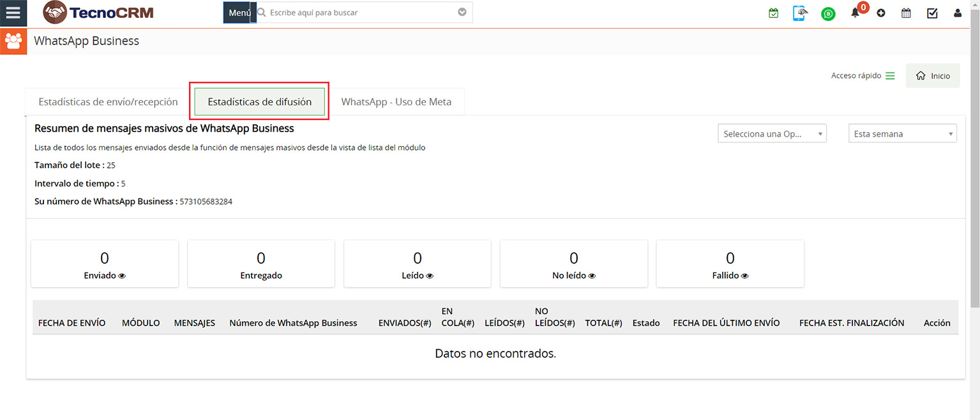This screenshot has width=980, height=420.
Task: Click the plus quick create icon
Action: coord(881,13)
